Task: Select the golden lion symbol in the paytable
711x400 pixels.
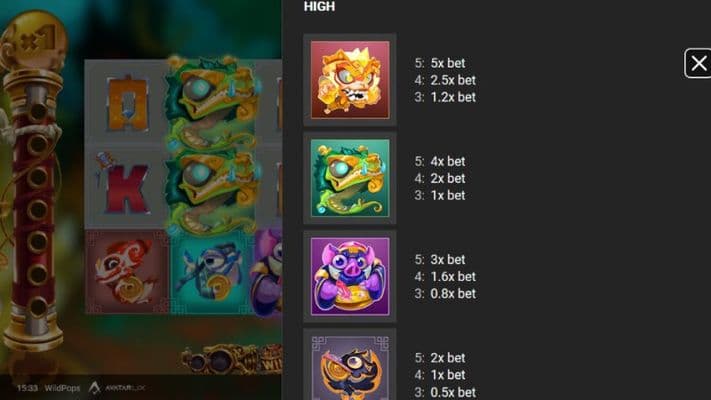Action: [350, 80]
